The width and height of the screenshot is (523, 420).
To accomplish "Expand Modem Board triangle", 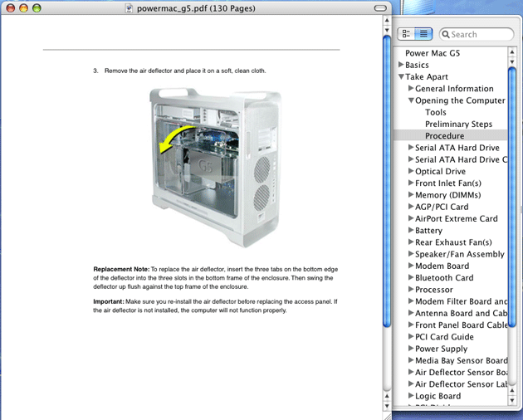I will [x=411, y=266].
